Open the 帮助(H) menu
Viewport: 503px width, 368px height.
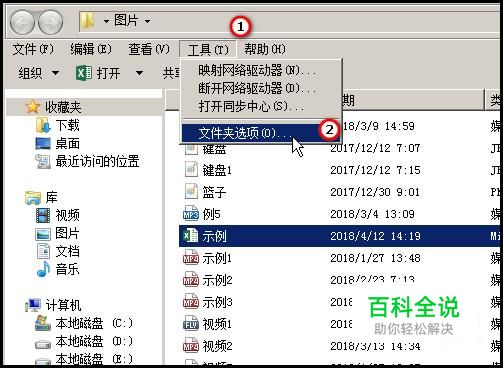(265, 49)
